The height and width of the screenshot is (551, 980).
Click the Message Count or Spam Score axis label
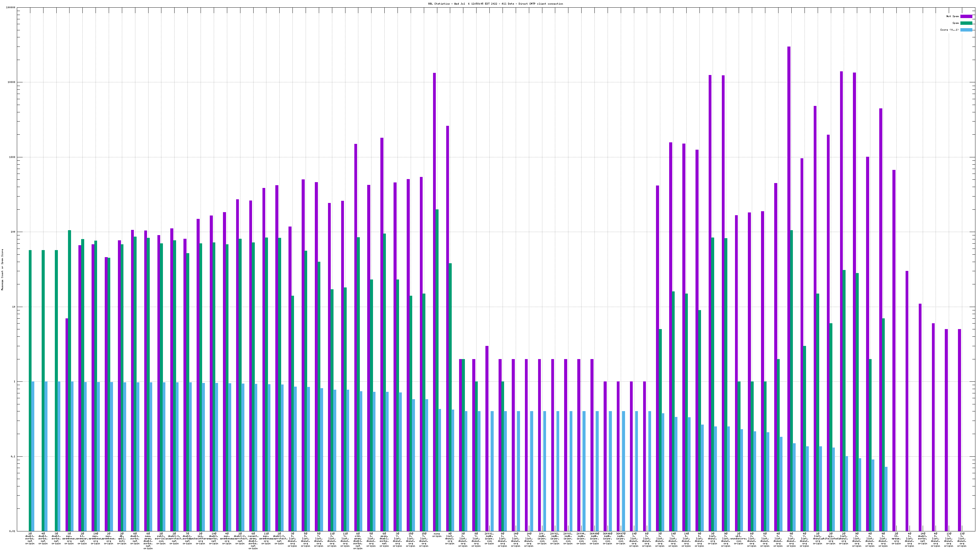pyautogui.click(x=2, y=270)
